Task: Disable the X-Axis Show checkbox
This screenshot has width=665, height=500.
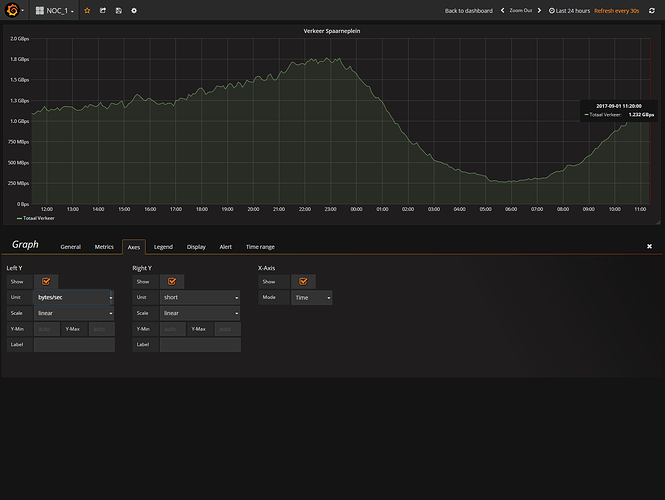Action: 304,282
